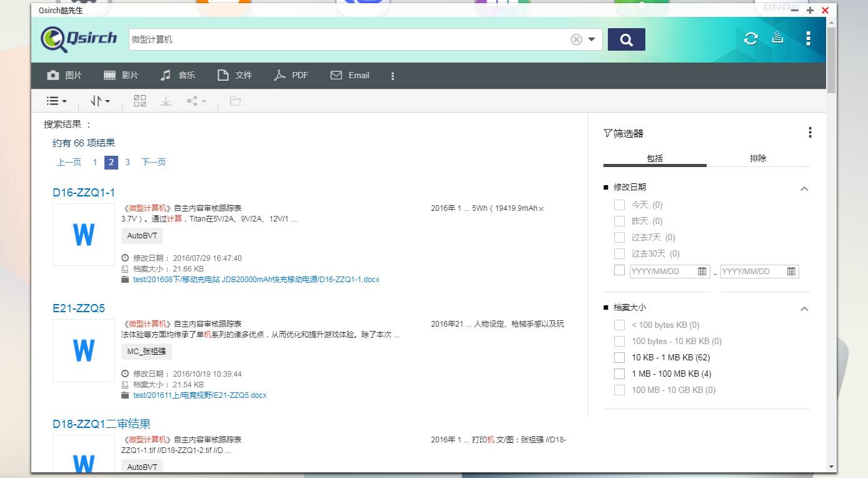Image resolution: width=868 pixels, height=478 pixels.
Task: Switch filter to 包括 tab
Action: pyautogui.click(x=655, y=158)
